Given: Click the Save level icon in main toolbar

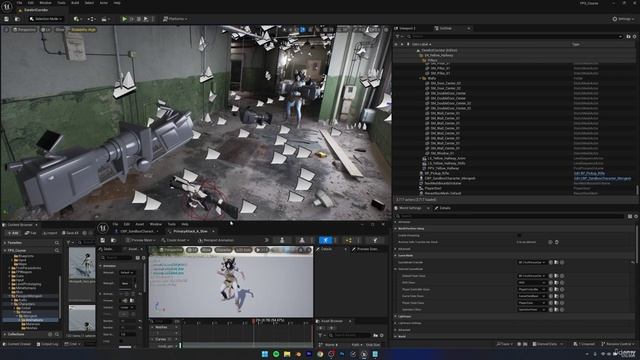Looking at the screenshot, I should pyautogui.click(x=7, y=19).
